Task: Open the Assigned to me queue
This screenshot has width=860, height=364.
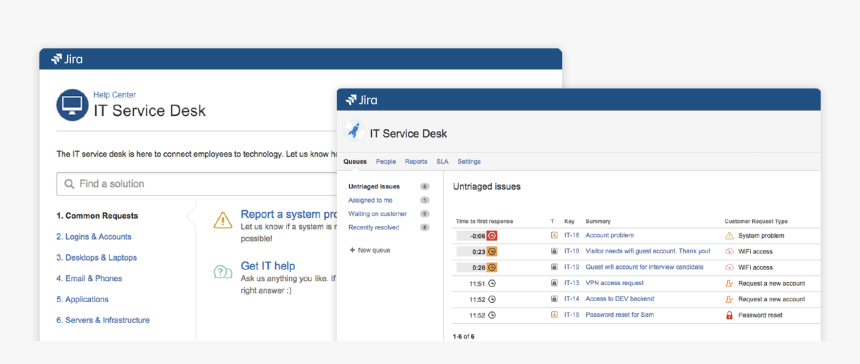Action: pos(370,200)
